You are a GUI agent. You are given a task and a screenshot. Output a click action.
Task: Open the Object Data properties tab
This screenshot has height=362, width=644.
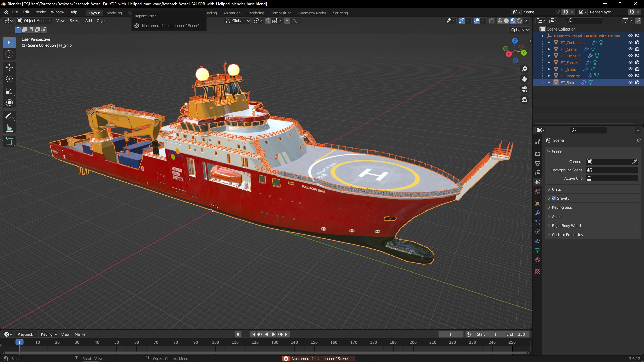(x=538, y=250)
